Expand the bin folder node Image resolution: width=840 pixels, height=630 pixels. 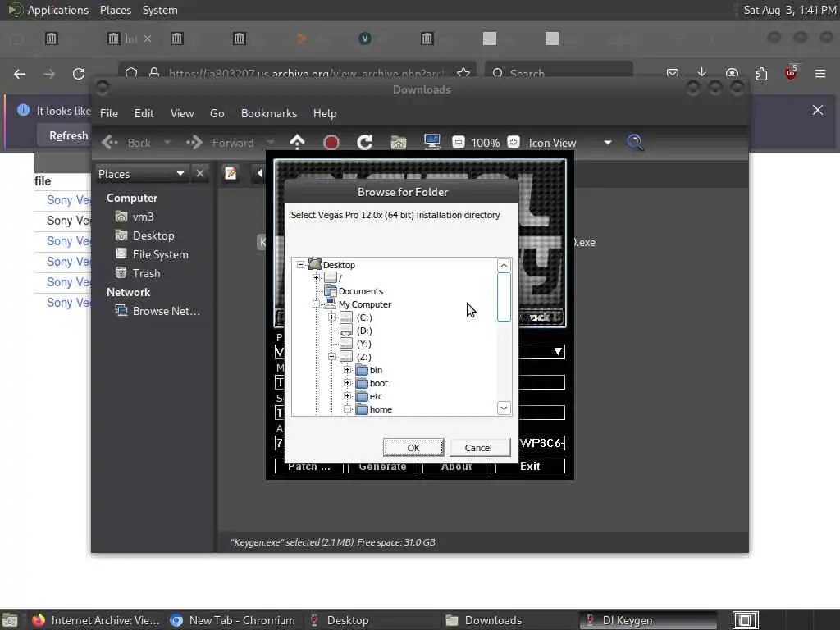(347, 370)
